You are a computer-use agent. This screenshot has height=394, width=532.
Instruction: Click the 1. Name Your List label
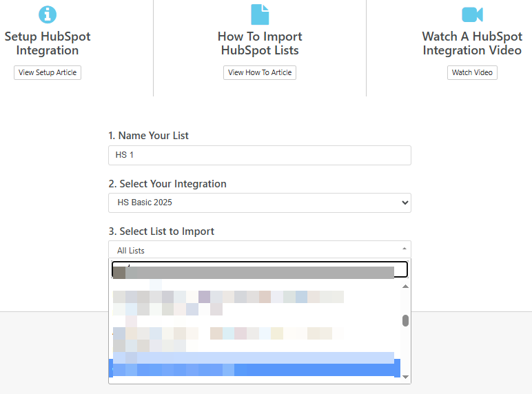tap(148, 136)
